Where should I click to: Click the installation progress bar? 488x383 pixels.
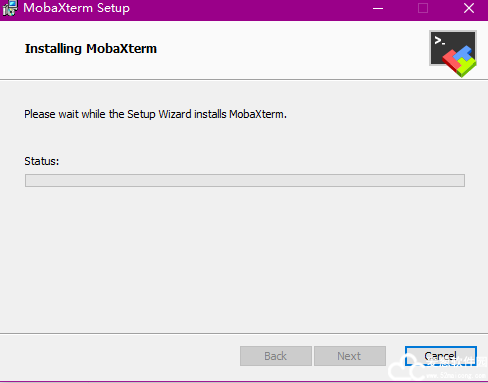pyautogui.click(x=245, y=180)
